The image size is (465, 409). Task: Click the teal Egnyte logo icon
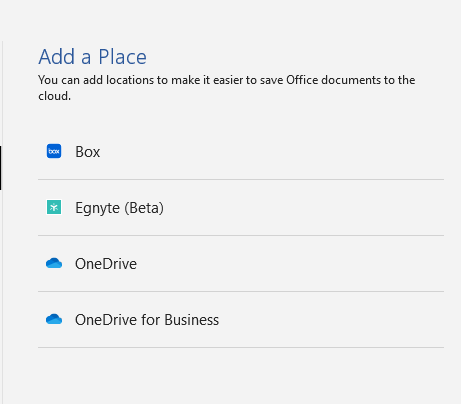click(54, 209)
